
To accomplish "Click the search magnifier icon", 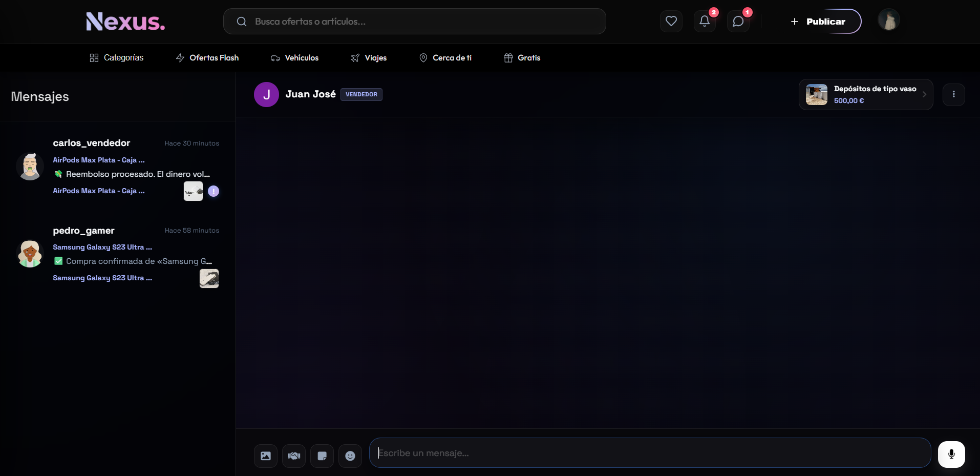I will point(242,22).
